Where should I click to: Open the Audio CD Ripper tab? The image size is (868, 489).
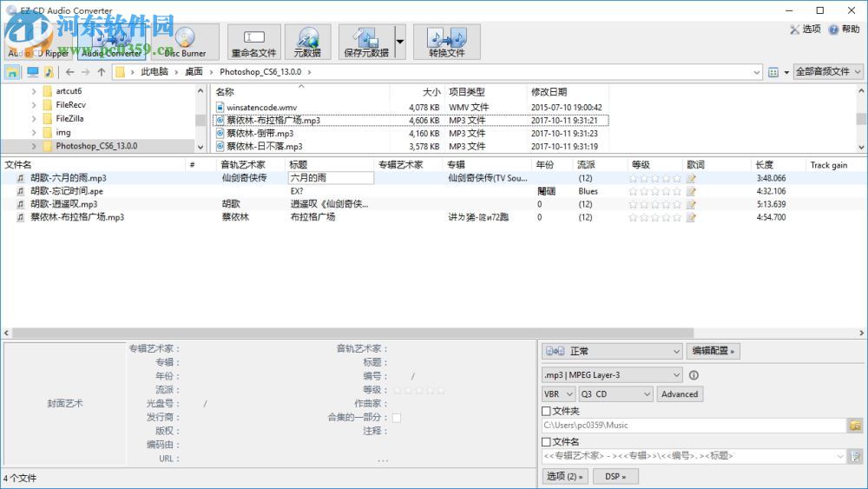[39, 42]
